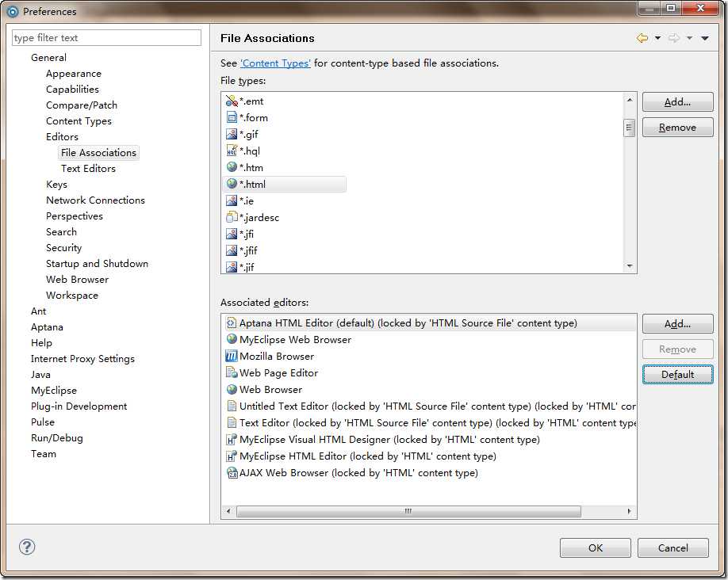Click the *.ie image icon
This screenshot has width=728, height=580.
(x=232, y=200)
